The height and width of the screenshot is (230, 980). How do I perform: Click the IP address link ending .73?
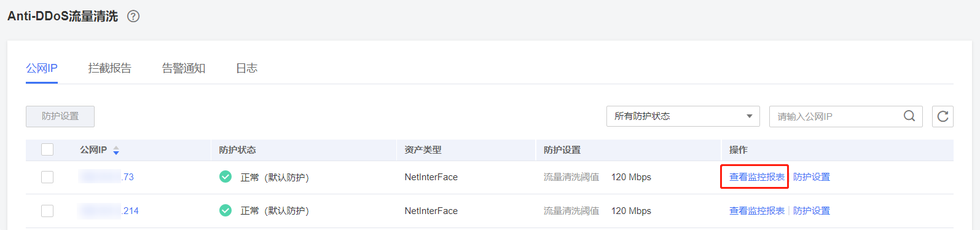point(106,177)
